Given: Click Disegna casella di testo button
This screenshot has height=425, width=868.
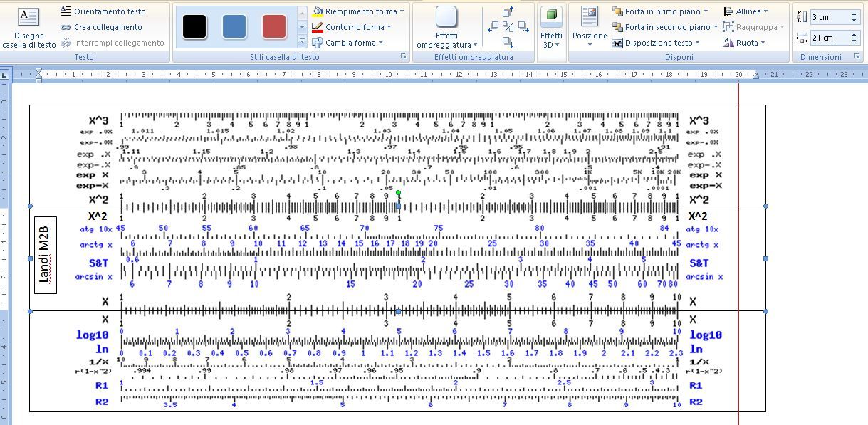Looking at the screenshot, I should click(28, 28).
